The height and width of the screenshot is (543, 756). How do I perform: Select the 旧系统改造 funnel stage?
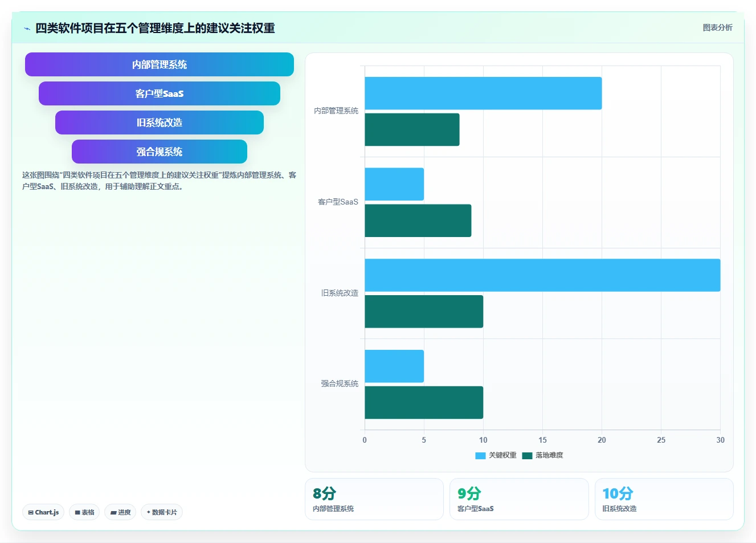click(x=160, y=123)
